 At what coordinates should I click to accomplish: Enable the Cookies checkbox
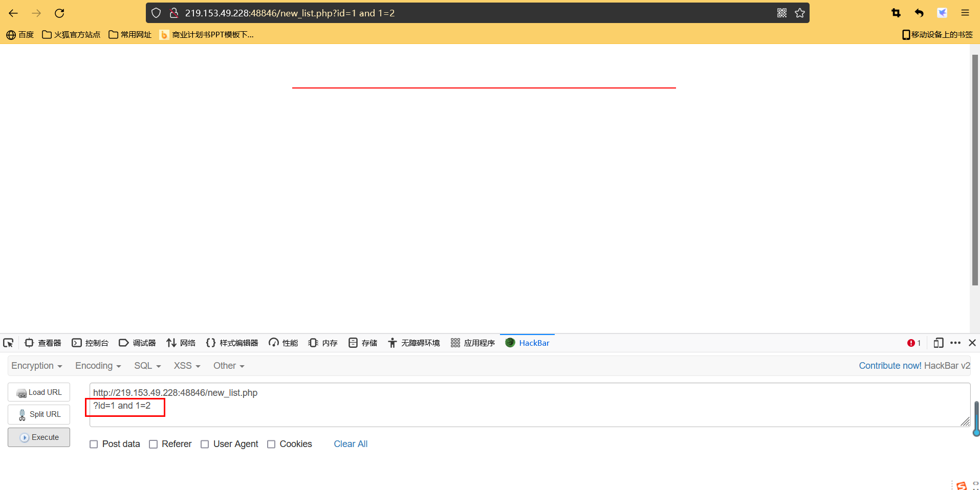pos(271,444)
